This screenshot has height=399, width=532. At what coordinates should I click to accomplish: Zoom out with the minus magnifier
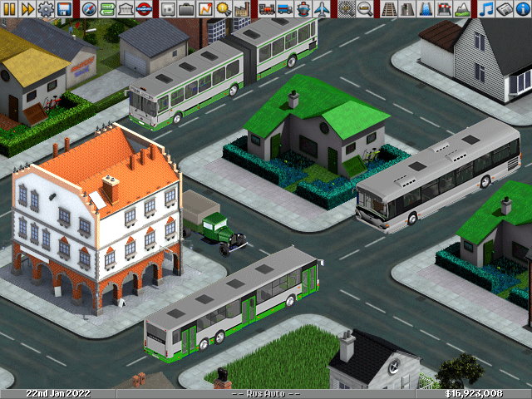tap(365, 9)
